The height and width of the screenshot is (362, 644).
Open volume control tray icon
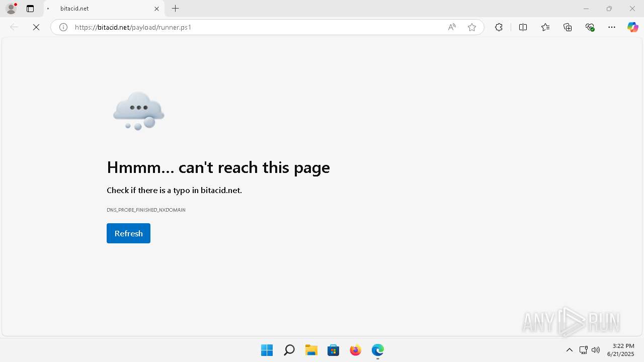(596, 350)
